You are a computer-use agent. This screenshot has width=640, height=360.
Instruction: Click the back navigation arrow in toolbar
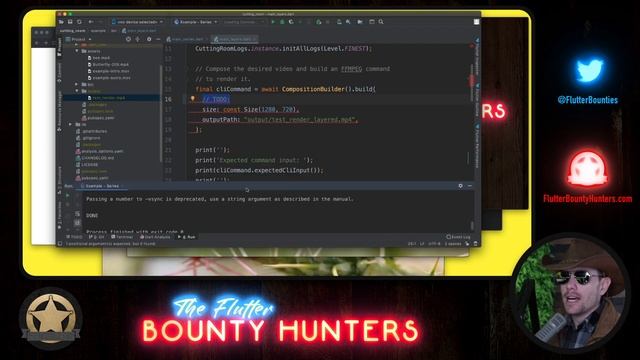(x=91, y=22)
